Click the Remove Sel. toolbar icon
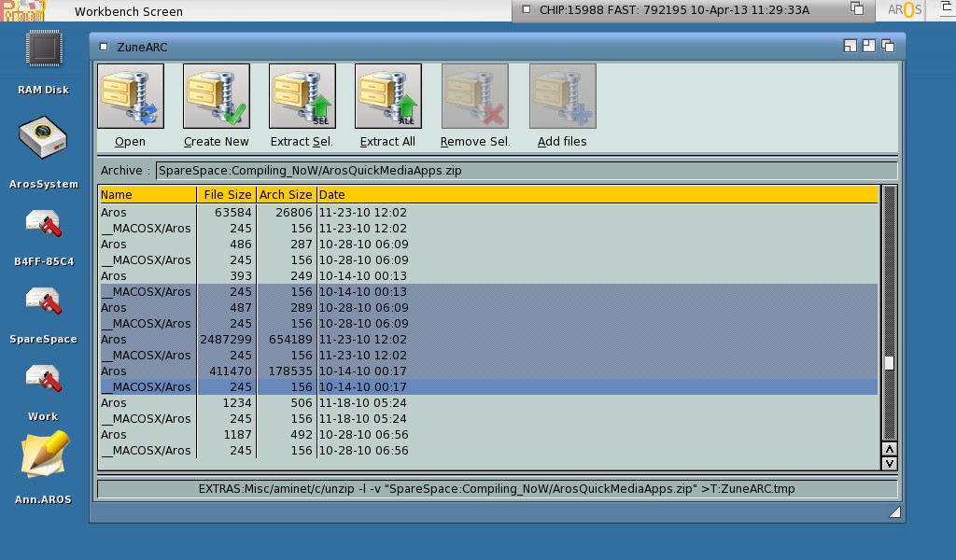Image resolution: width=956 pixels, height=560 pixels. 475,96
